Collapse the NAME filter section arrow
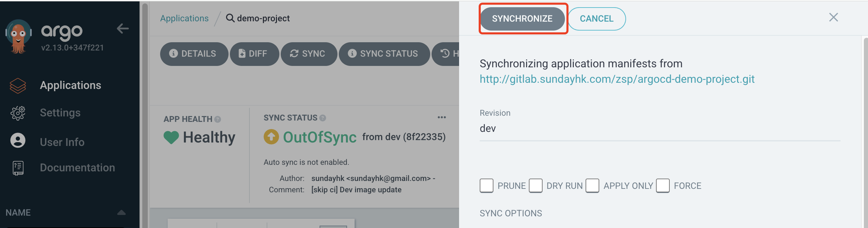 click(121, 213)
